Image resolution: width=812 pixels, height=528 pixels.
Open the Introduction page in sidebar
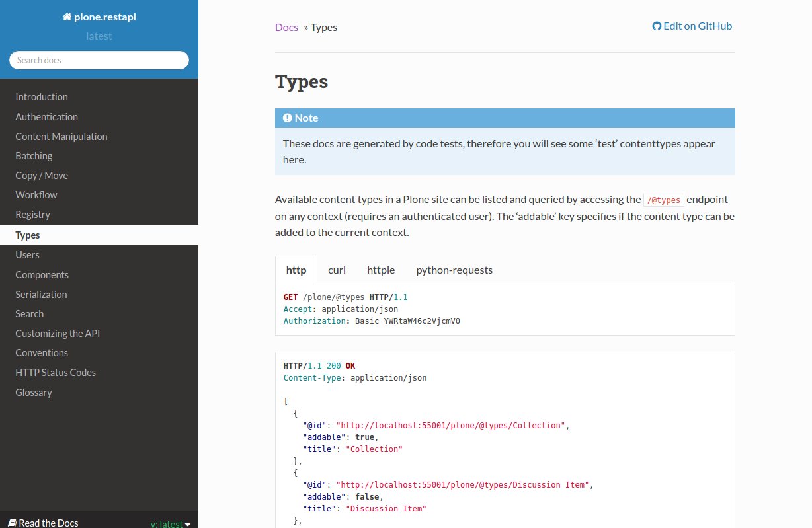(42, 97)
